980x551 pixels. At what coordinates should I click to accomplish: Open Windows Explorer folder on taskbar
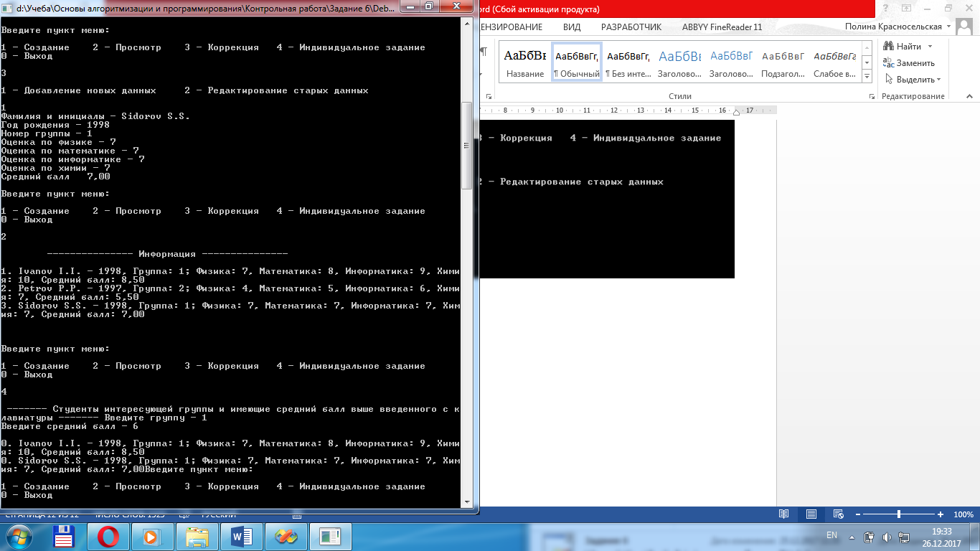click(x=197, y=537)
